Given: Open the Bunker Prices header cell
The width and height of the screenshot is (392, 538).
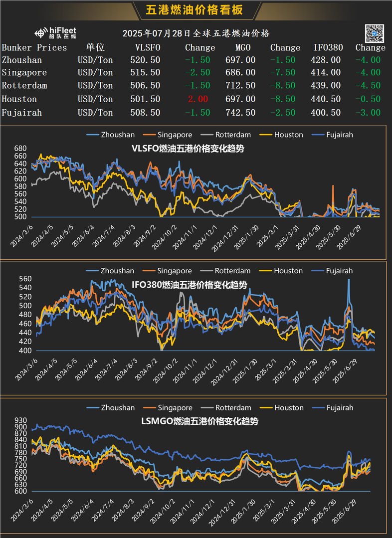Looking at the screenshot, I should (x=34, y=48).
